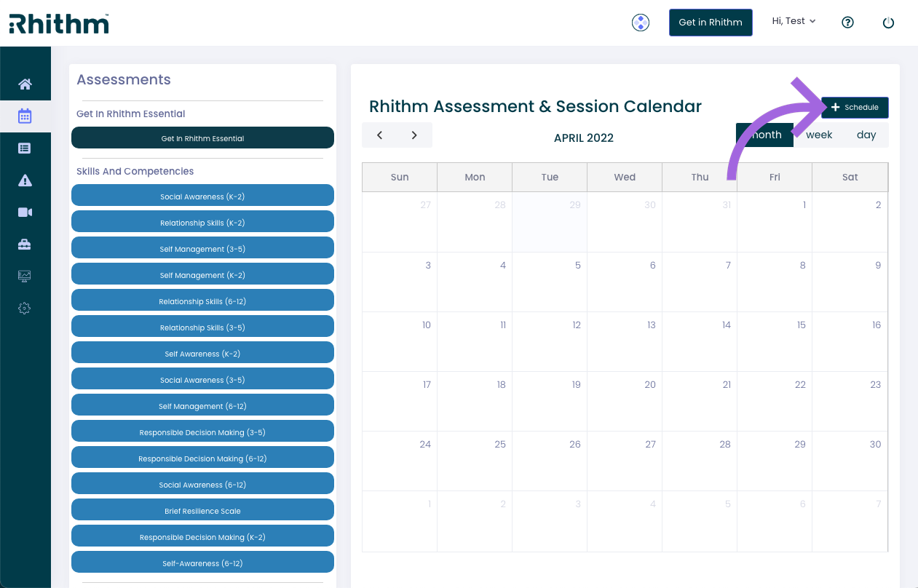Pick Social Awareness (3-5) assessment
Viewport: 918px width, 588px height.
[x=202, y=380]
